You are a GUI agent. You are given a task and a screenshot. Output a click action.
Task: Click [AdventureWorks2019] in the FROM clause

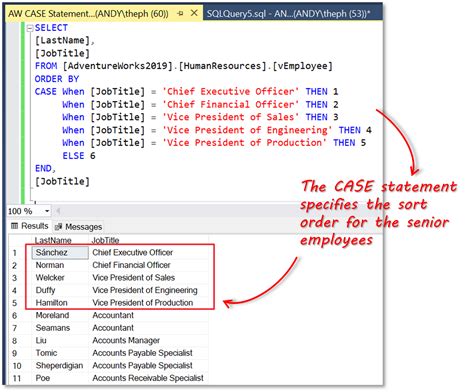click(118, 66)
